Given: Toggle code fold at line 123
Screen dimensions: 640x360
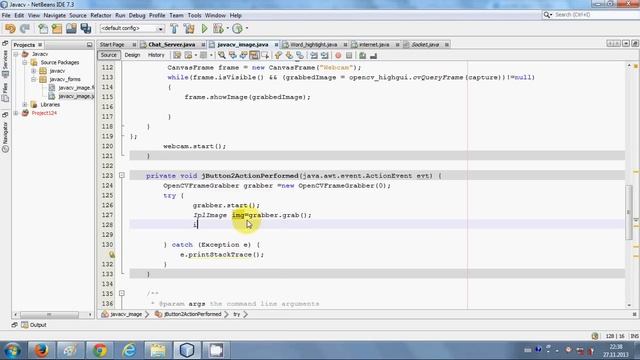Looking at the screenshot, I should (x=122, y=176).
